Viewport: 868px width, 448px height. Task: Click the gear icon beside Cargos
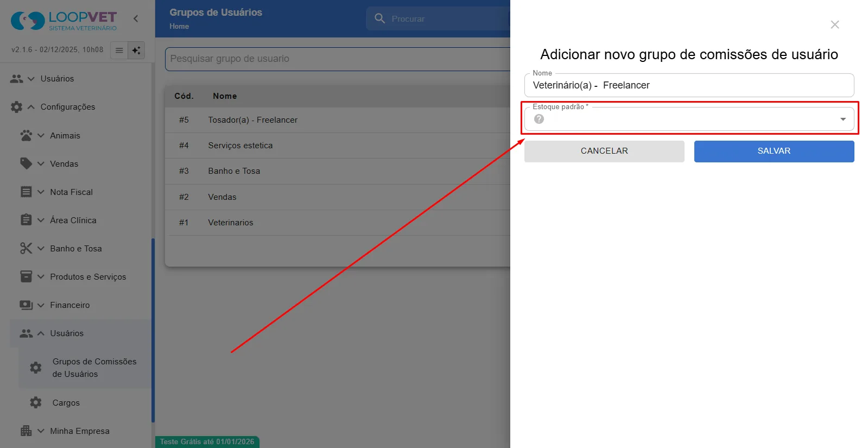(36, 402)
